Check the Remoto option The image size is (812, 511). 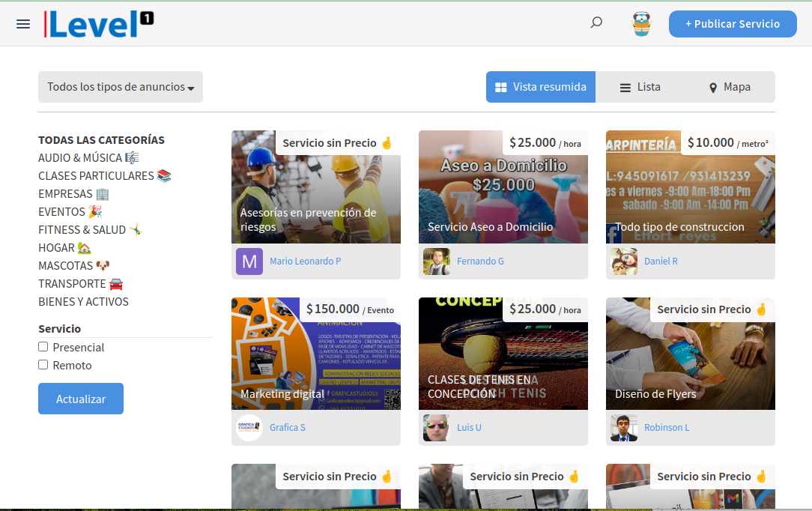coord(43,365)
